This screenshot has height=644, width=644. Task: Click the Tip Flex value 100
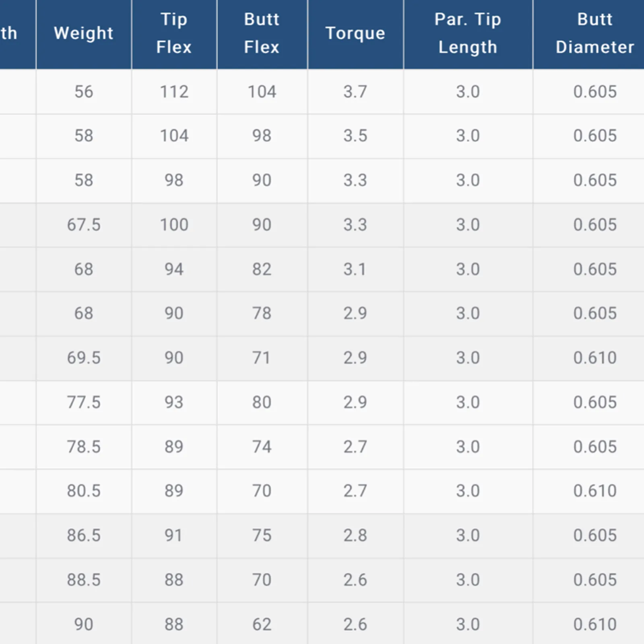(x=174, y=225)
